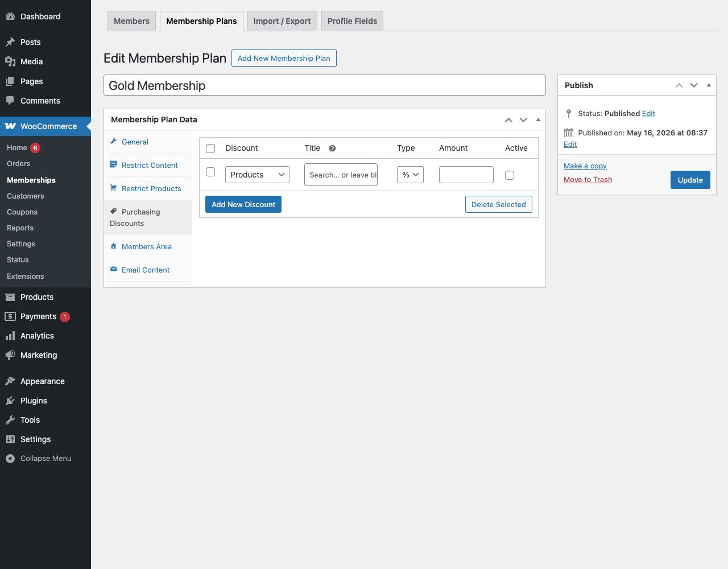
Task: Click the Comments bubble icon
Action: click(x=10, y=101)
